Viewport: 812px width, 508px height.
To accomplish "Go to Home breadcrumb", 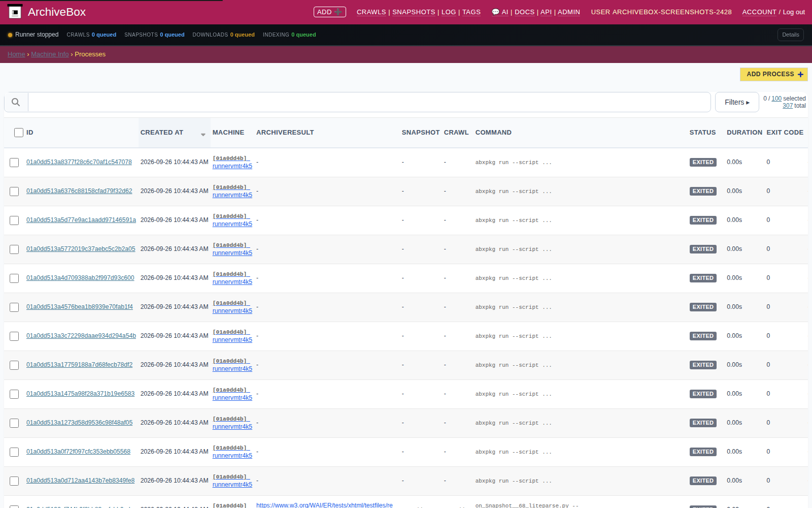I will tap(16, 54).
